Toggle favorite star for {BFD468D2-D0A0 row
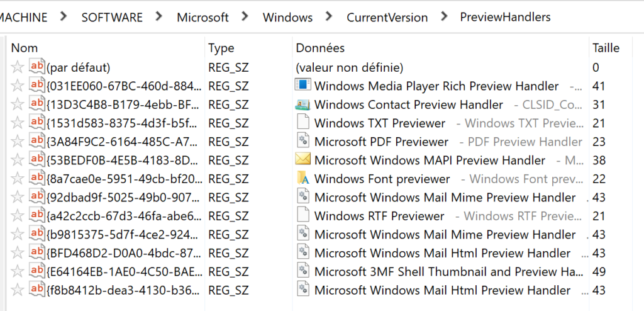Image resolution: width=644 pixels, height=311 pixels. 17,252
